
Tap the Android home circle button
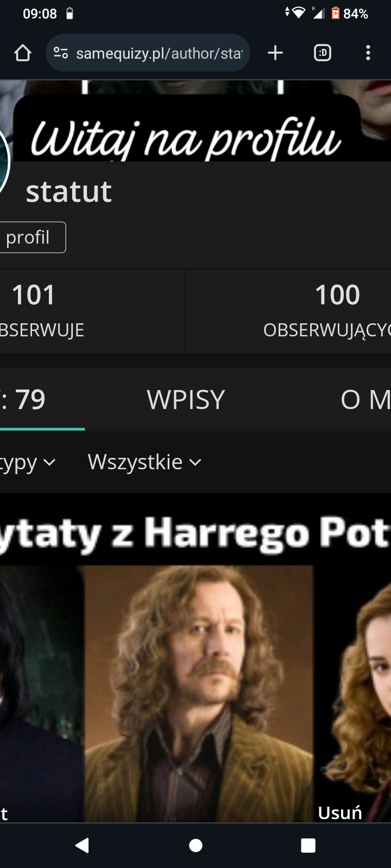(195, 845)
